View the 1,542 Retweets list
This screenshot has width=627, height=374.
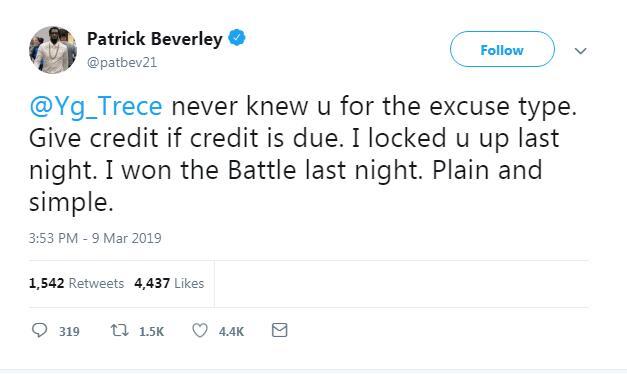pos(76,283)
